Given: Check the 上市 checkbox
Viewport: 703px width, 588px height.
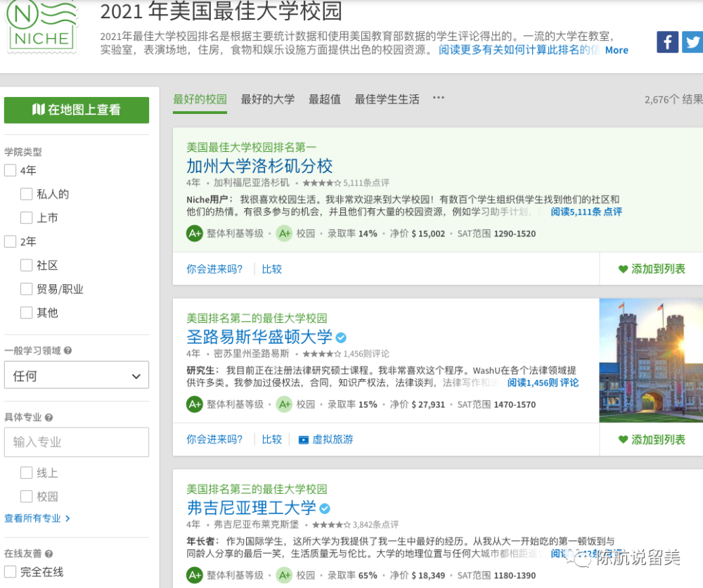Looking at the screenshot, I should [x=27, y=218].
